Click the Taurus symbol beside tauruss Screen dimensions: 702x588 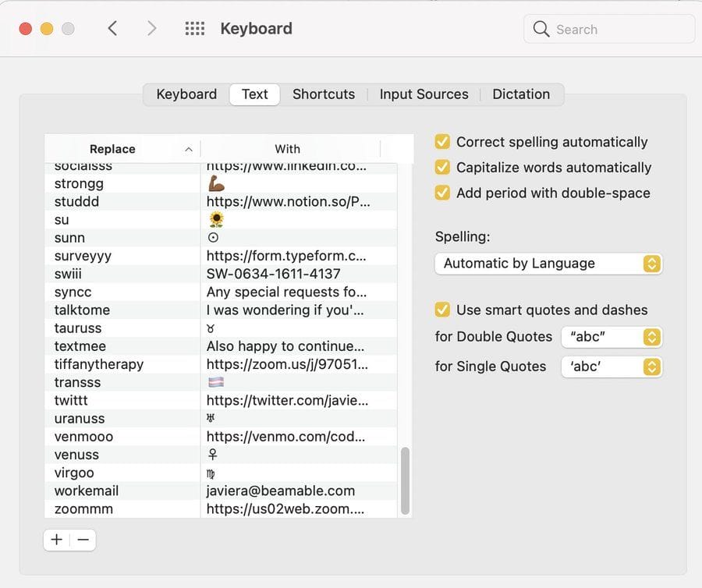pyautogui.click(x=210, y=328)
